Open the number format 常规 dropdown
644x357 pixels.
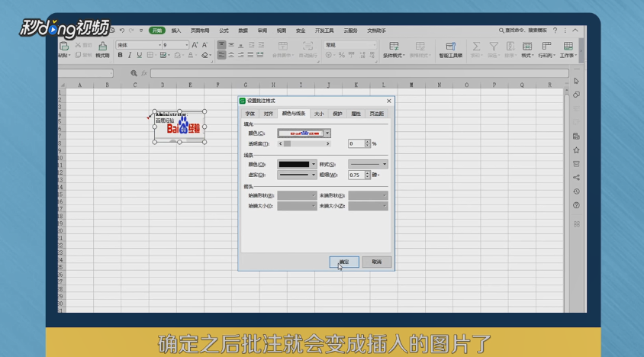click(374, 45)
